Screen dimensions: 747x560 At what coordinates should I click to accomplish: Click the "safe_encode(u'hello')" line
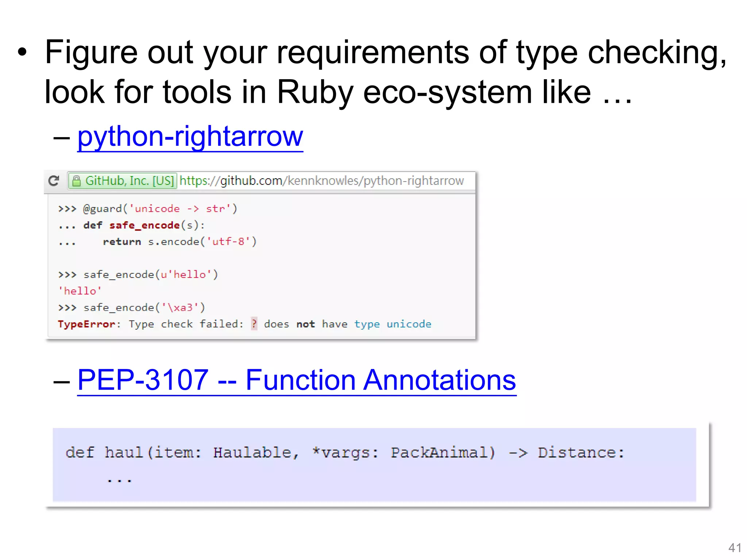pyautogui.click(x=138, y=275)
